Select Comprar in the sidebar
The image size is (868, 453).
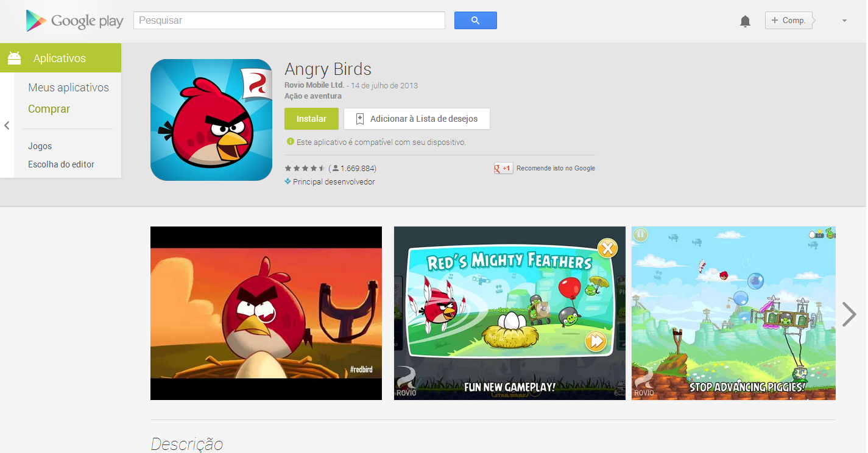click(49, 109)
